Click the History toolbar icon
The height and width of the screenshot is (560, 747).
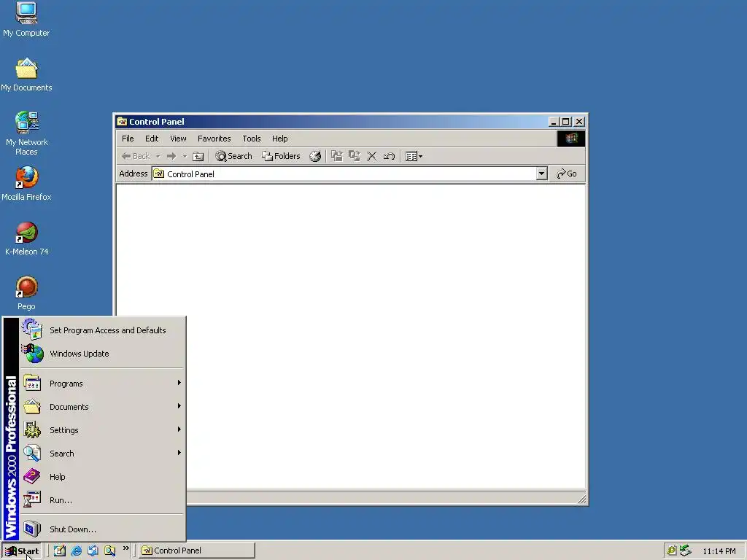[x=315, y=156]
